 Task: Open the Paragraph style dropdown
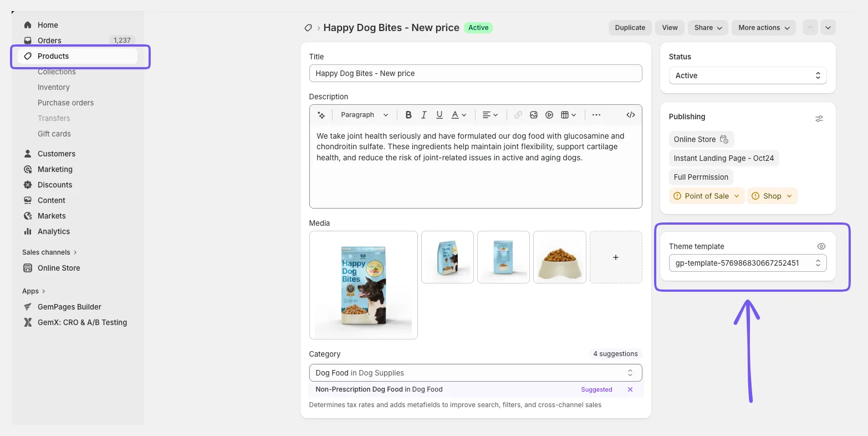pyautogui.click(x=364, y=115)
